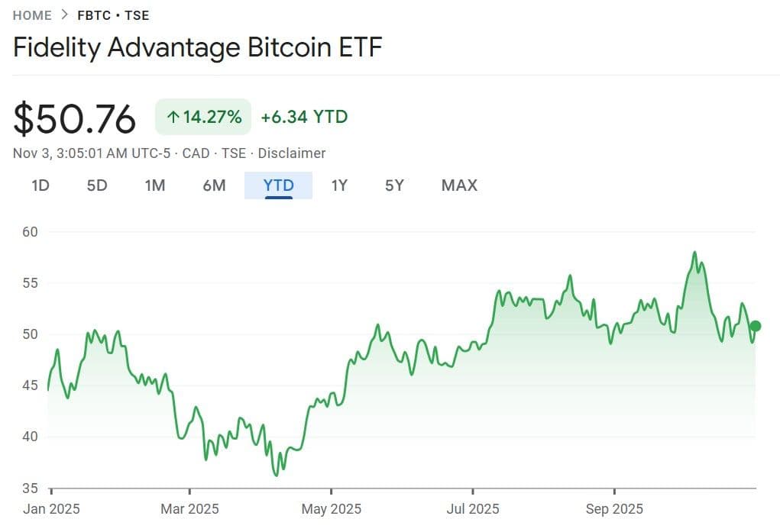This screenshot has height=532, width=780.
Task: Click the green up-arrow percent change badge
Action: pyautogui.click(x=203, y=117)
